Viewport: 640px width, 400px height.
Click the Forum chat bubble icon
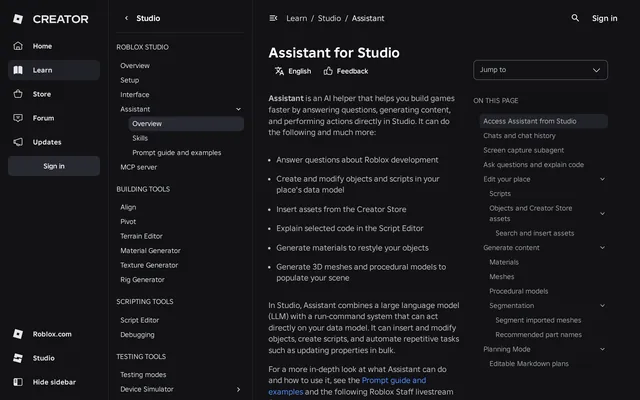[x=18, y=118]
